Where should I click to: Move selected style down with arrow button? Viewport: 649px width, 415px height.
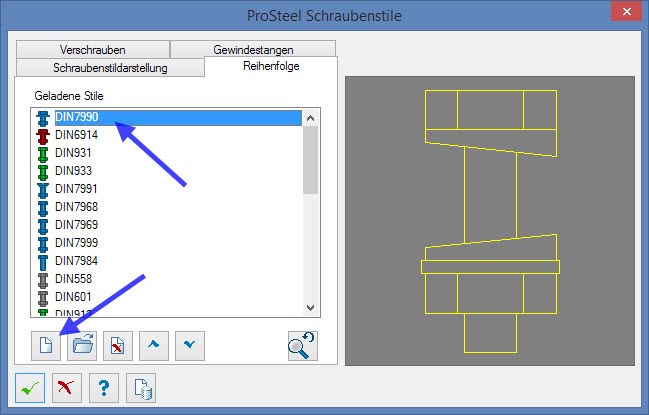click(190, 345)
